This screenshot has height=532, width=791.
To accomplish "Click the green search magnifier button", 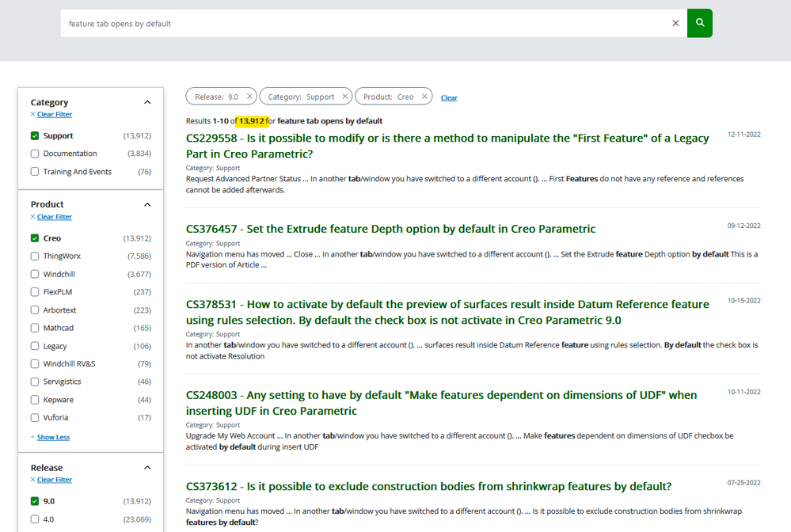I will pos(699,23).
